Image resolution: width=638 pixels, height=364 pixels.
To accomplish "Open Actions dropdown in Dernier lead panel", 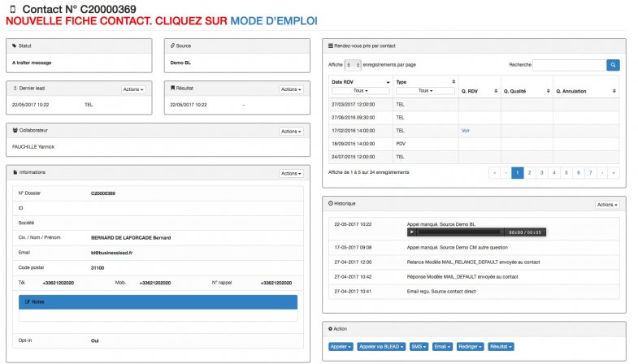I will click(134, 89).
